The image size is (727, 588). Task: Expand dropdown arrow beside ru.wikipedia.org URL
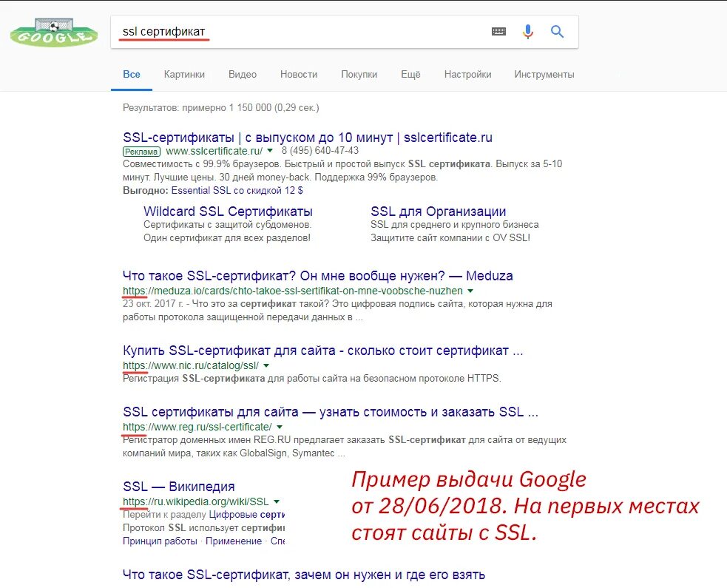tap(277, 501)
